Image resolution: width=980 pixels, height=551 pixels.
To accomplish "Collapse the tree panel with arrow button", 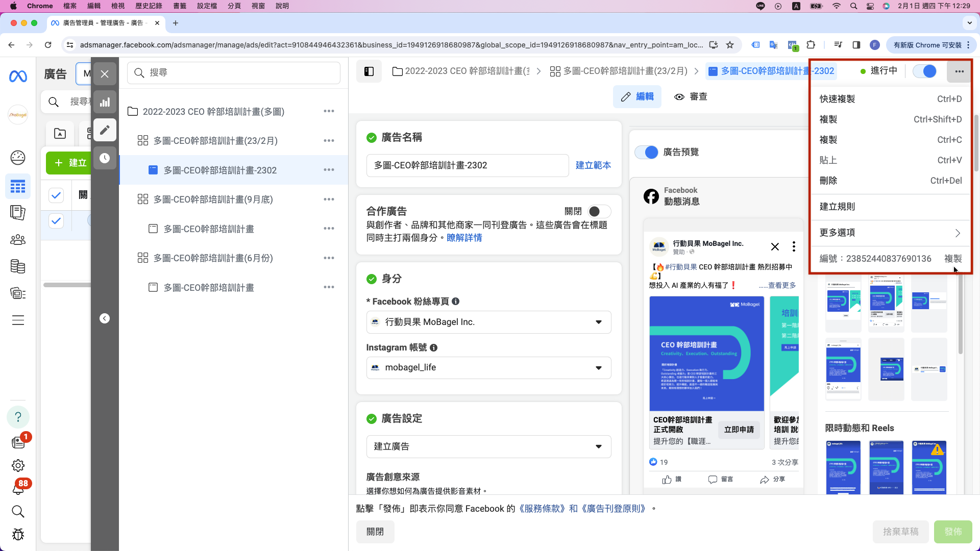I will click(105, 318).
